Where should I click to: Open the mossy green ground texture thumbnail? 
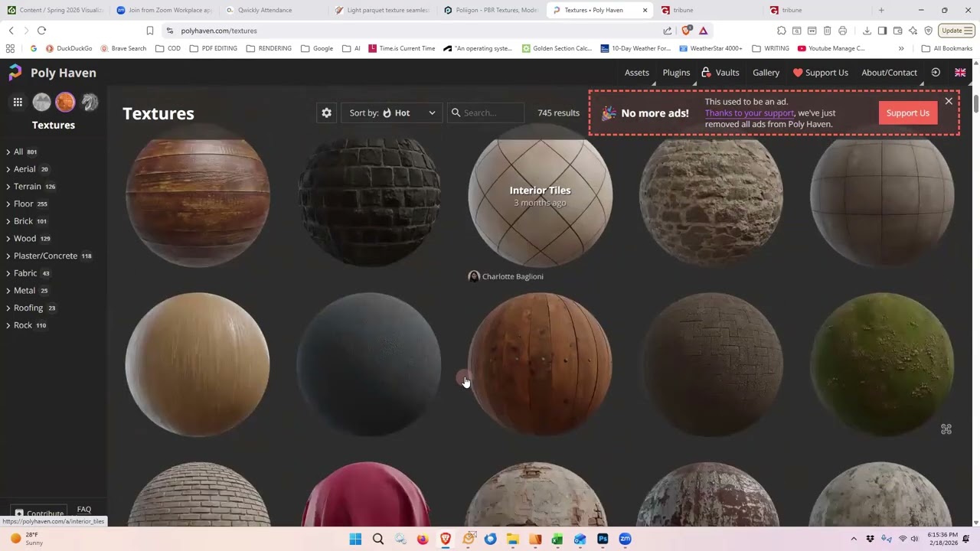[882, 364]
